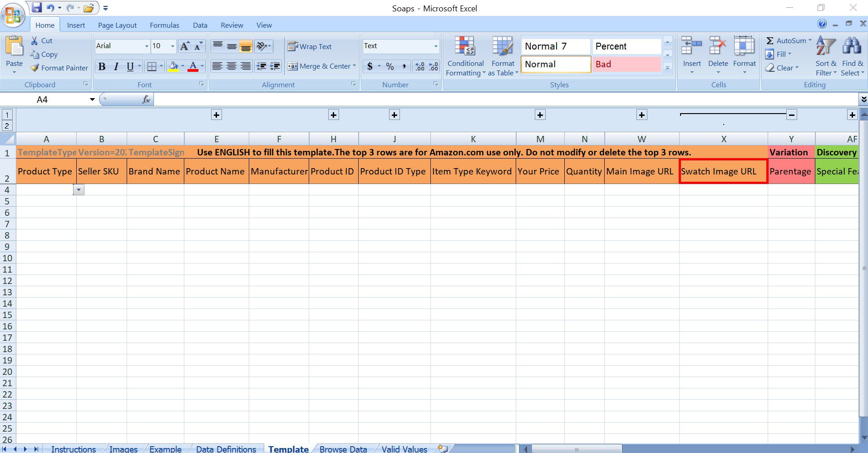
Task: Open dropdown arrow in cell A4
Action: 79,190
